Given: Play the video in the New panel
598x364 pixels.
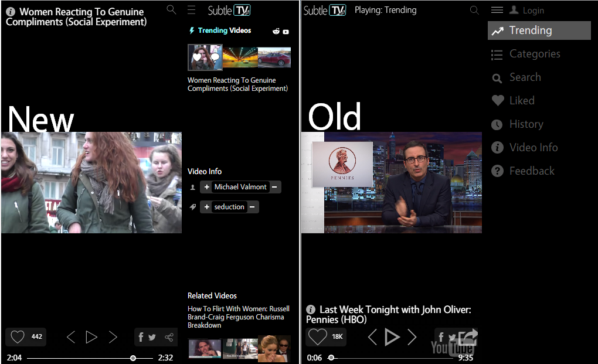Looking at the screenshot, I should point(91,337).
